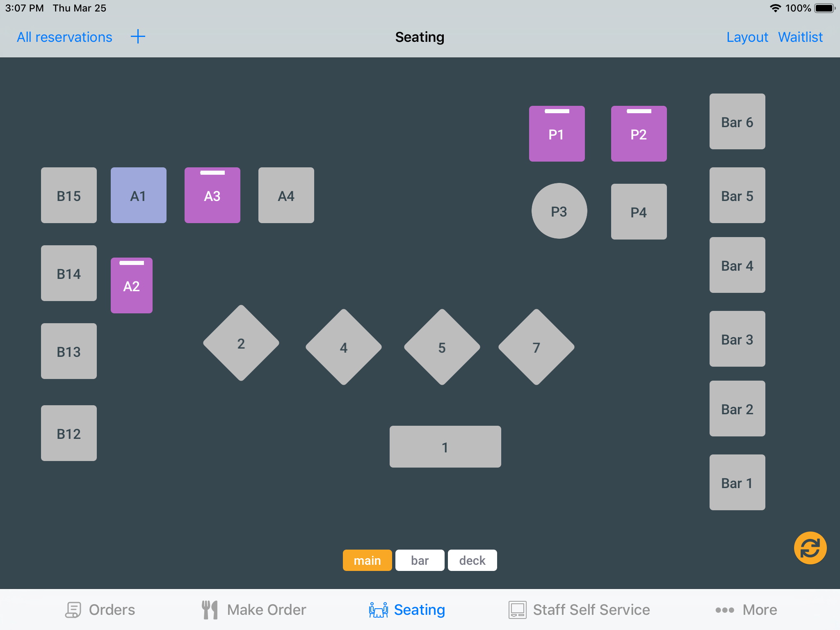Viewport: 840px width, 630px height.
Task: Enable the deck view tab
Action: [x=472, y=561]
